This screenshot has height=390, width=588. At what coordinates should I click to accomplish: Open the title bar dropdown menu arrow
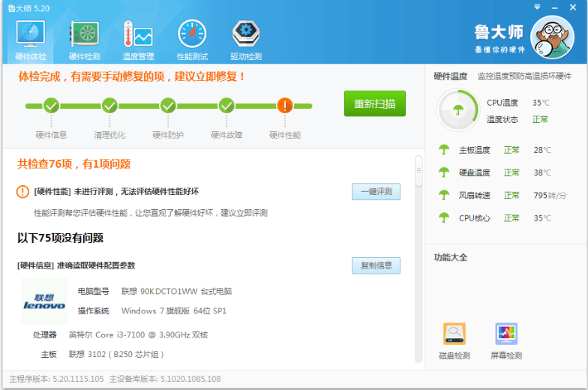(537, 7)
